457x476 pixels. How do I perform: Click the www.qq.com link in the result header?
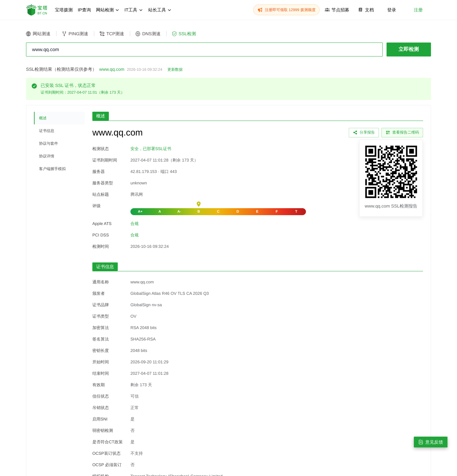click(x=112, y=69)
